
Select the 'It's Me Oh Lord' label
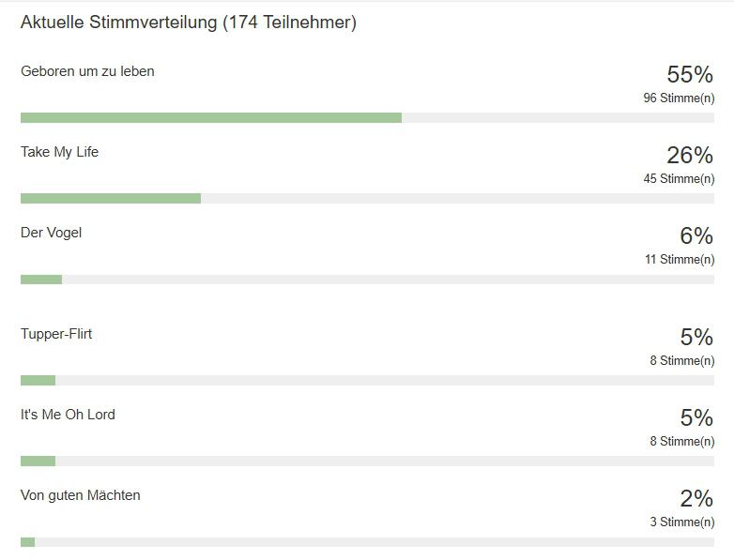tap(68, 415)
